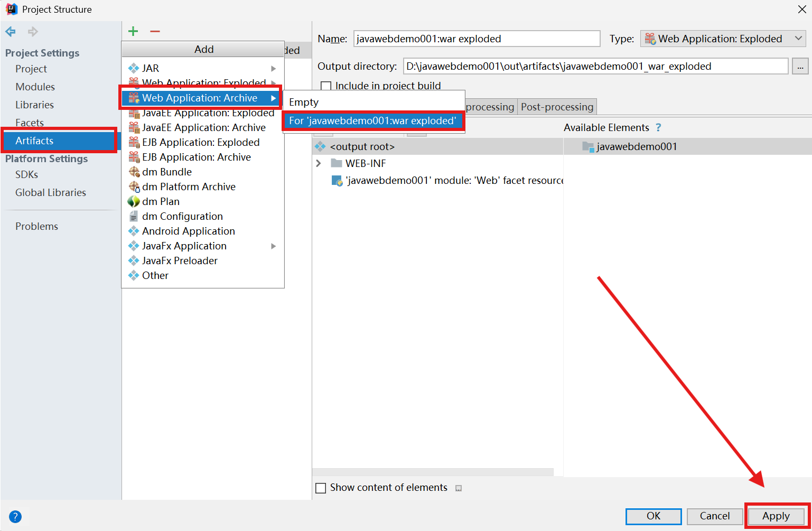Select javawebdemo001 in Available Elements

(x=687, y=146)
